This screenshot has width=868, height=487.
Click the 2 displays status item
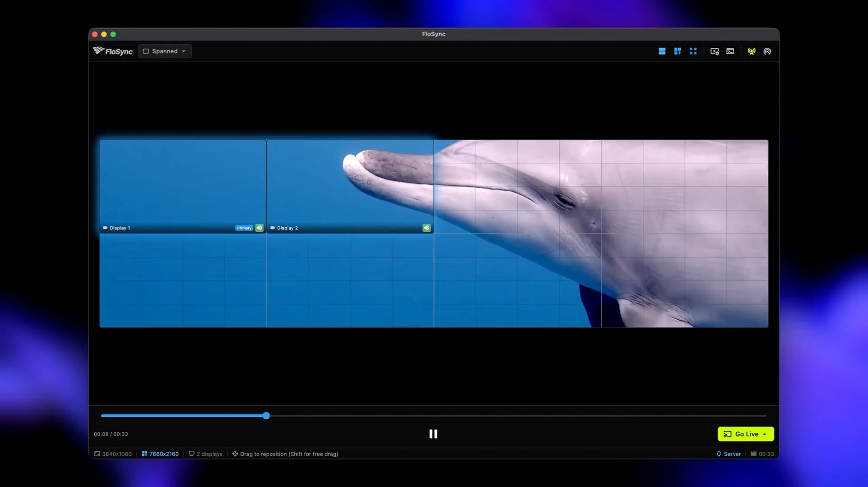205,454
